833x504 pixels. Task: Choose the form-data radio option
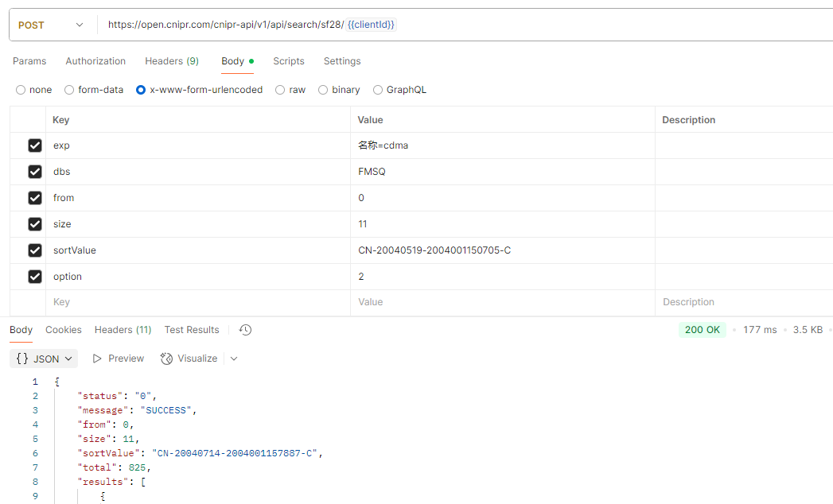(x=69, y=90)
